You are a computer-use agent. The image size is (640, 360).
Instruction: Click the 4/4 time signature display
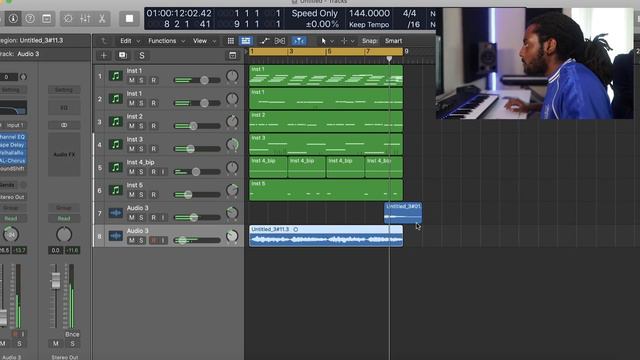click(x=409, y=13)
